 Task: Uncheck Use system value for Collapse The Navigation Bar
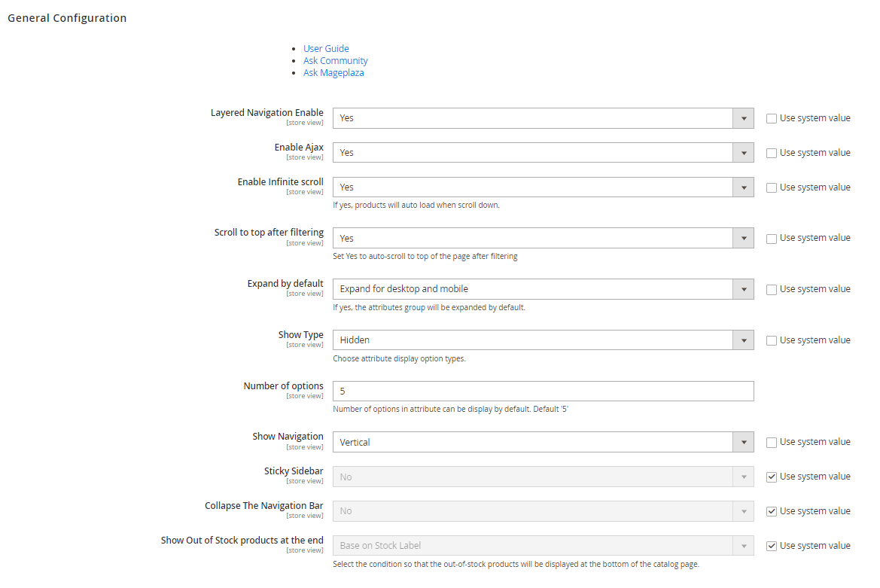tap(772, 511)
